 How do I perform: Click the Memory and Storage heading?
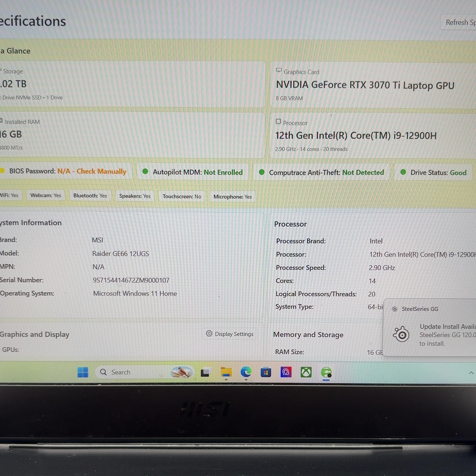pyautogui.click(x=308, y=335)
